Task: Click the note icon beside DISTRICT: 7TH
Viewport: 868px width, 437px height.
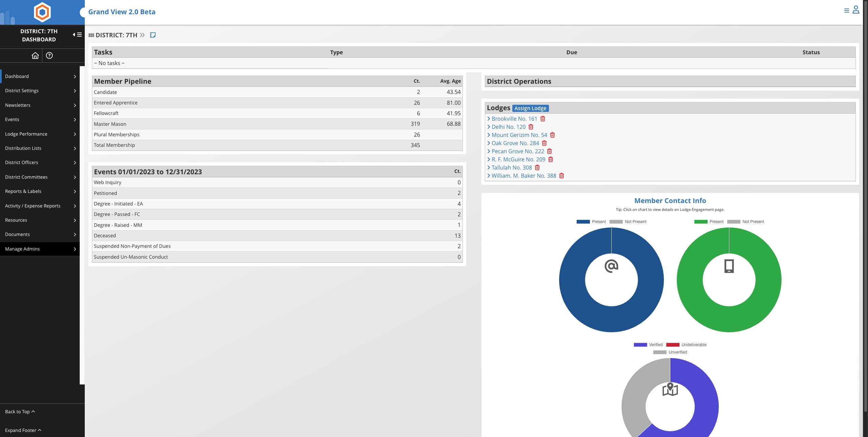Action: pyautogui.click(x=153, y=35)
